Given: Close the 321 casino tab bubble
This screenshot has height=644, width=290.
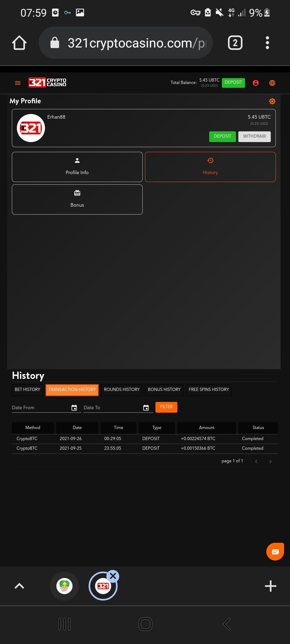Looking at the screenshot, I should 113,576.
